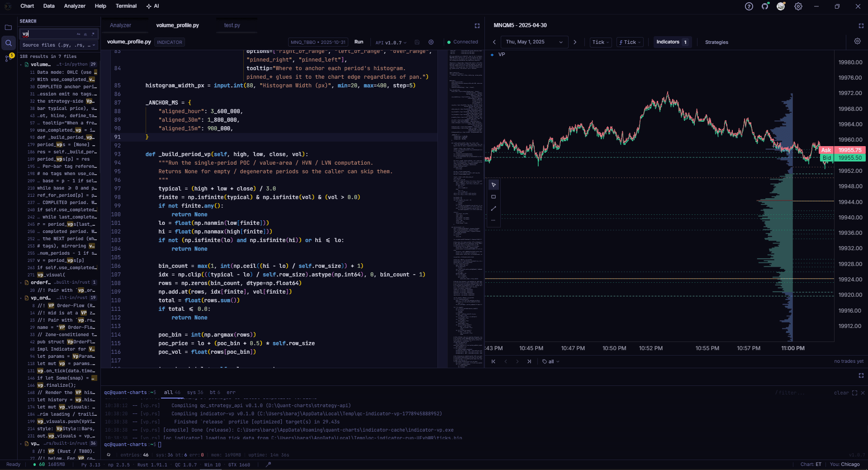Expand terminal to fullscreen bracket icon

coord(854,393)
